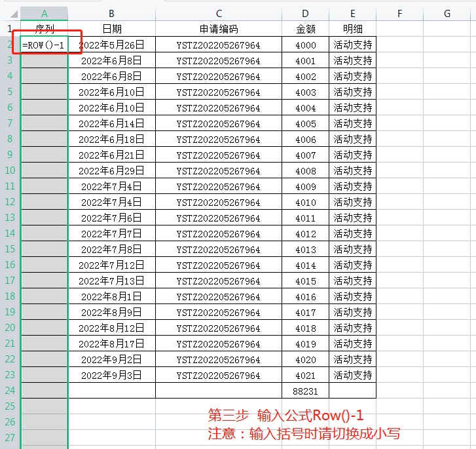The height and width of the screenshot is (449, 476).
Task: Click amount cell 4015
Action: [x=305, y=281]
